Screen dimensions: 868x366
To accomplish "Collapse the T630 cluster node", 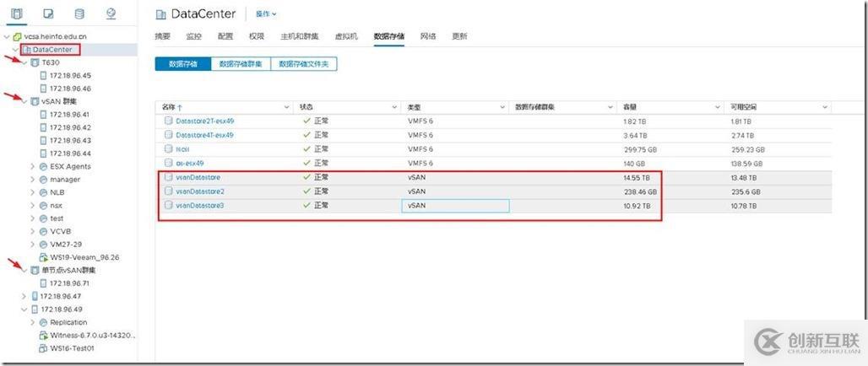I will [24, 62].
